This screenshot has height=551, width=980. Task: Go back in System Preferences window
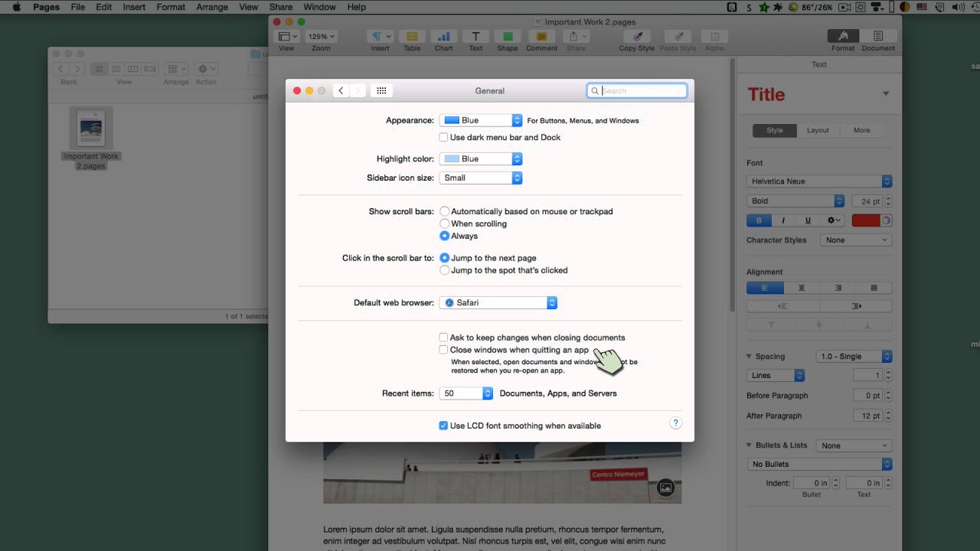(x=341, y=90)
